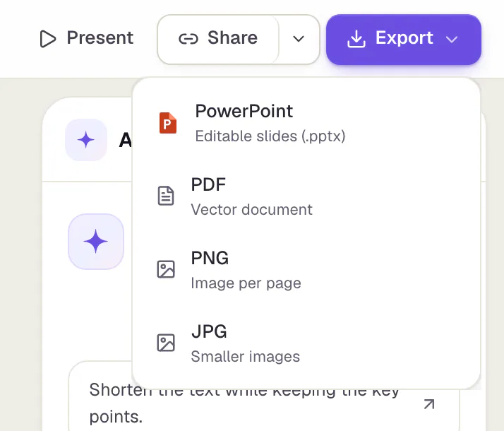Click the small sparkle icon in panel header
This screenshot has height=431, width=504.
[x=86, y=140]
